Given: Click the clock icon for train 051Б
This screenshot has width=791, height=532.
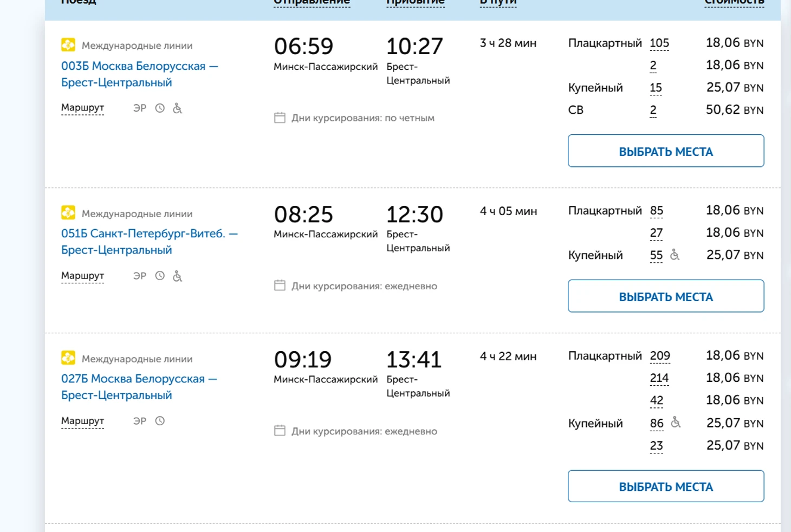Looking at the screenshot, I should pyautogui.click(x=160, y=276).
